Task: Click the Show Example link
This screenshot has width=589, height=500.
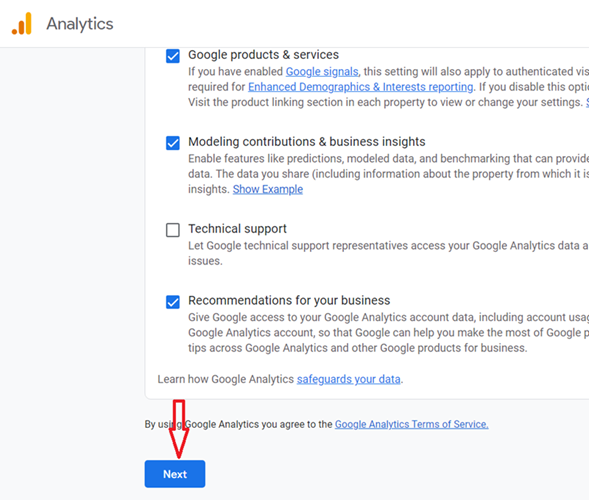Action: coord(268,189)
